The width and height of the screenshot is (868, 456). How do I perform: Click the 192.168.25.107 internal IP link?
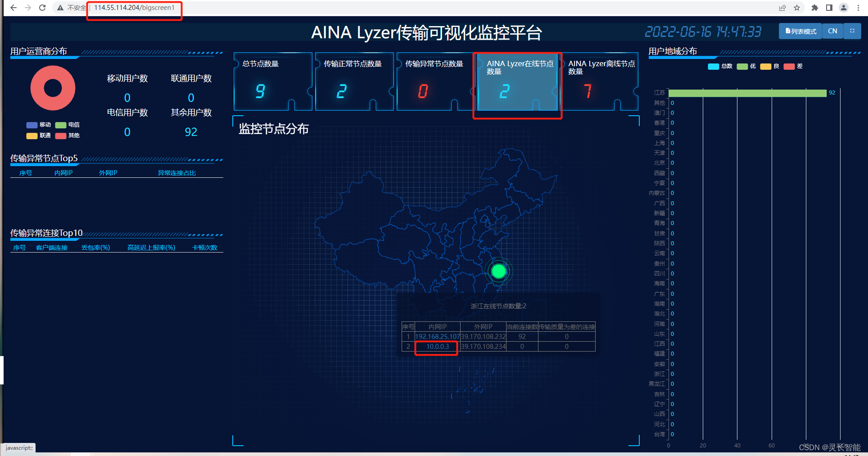tap(438, 337)
